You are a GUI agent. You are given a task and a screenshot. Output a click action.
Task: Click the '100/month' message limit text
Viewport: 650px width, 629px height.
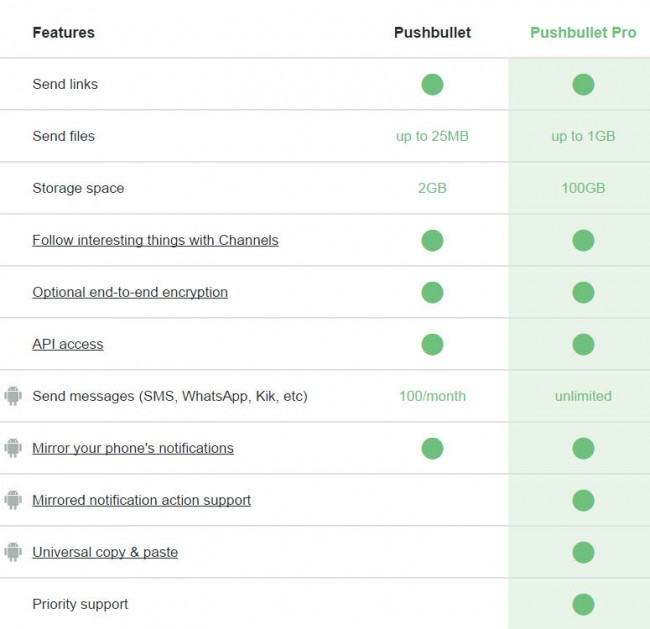432,396
